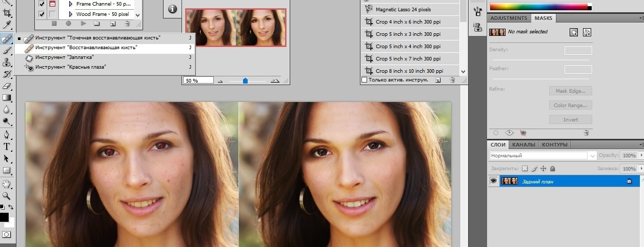
Task: Toggle lock transparent pixels icon
Action: click(x=525, y=168)
